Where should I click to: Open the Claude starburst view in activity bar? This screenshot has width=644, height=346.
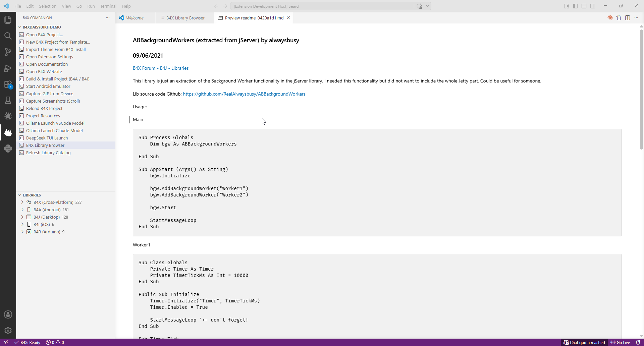8,116
